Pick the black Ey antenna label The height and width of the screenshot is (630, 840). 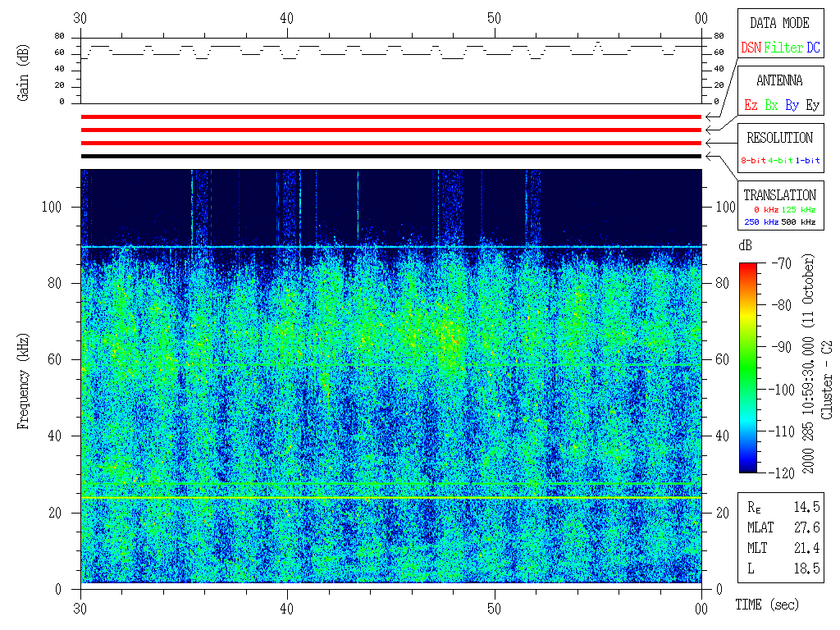(x=812, y=105)
